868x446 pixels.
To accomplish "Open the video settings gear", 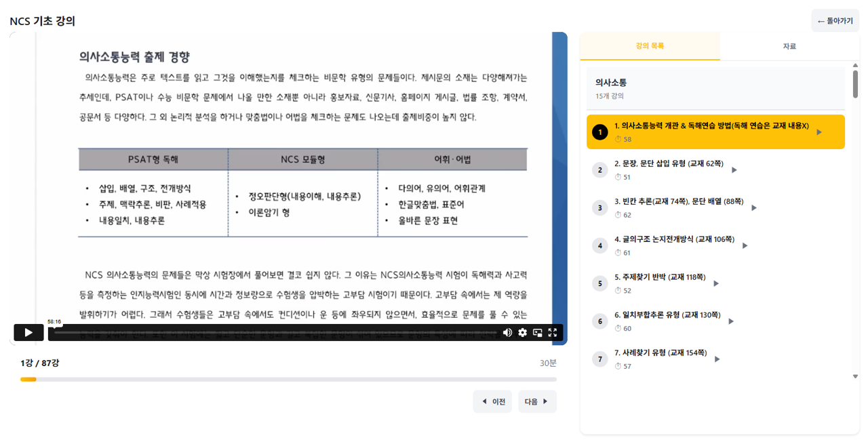I will pos(522,333).
